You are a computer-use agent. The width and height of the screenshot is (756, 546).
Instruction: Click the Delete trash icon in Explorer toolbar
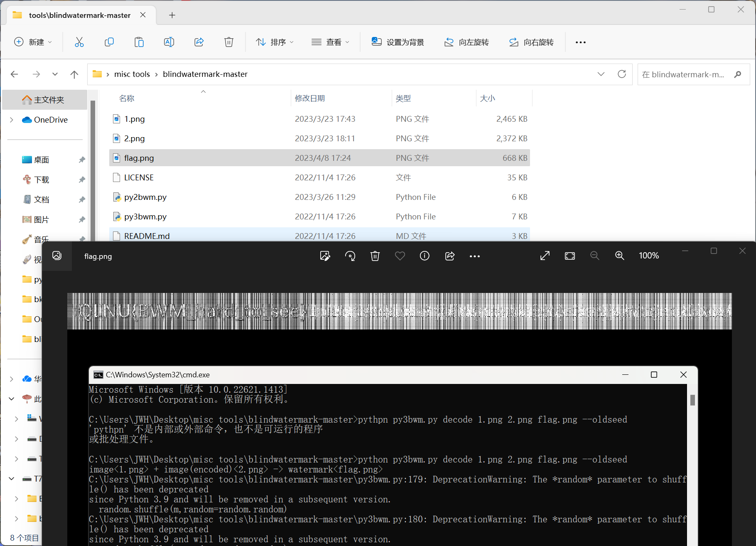click(x=229, y=42)
